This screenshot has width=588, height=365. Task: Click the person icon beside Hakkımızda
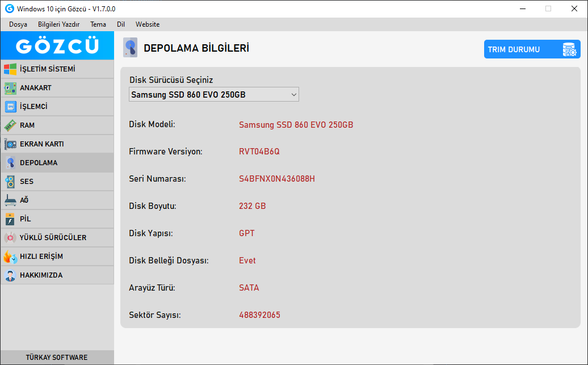pos(10,275)
